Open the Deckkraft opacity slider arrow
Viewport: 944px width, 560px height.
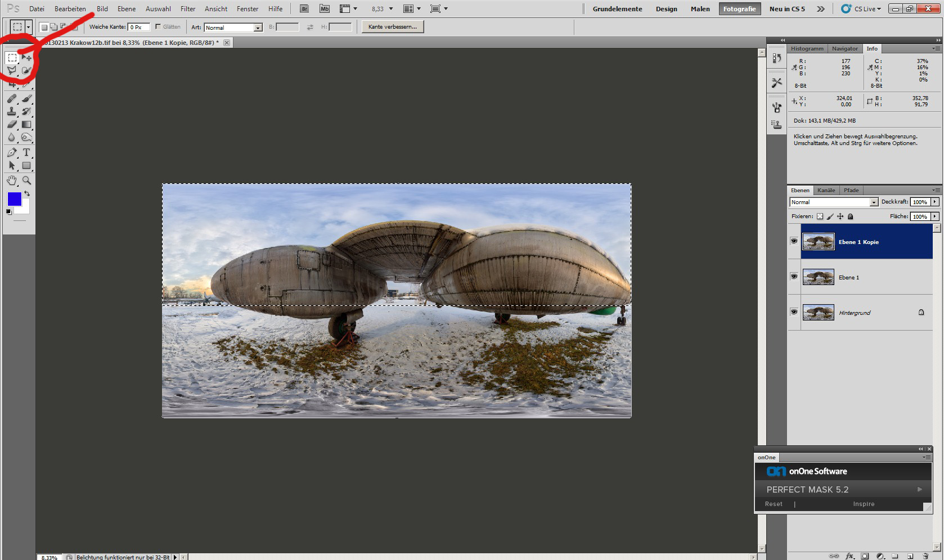935,202
